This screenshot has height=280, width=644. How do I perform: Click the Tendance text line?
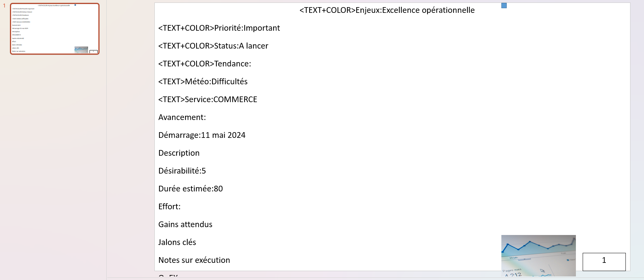tap(205, 64)
